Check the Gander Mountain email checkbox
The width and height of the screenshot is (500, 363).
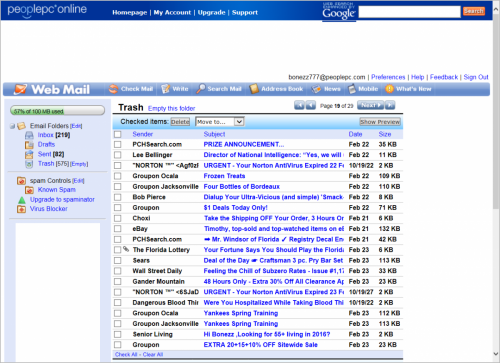point(118,282)
